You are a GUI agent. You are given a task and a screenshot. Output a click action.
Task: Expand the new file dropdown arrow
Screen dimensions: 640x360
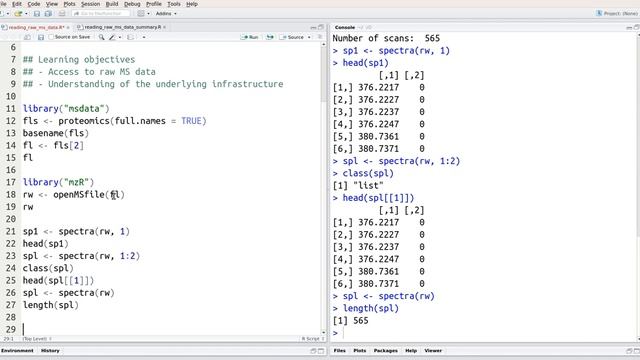[7, 13]
